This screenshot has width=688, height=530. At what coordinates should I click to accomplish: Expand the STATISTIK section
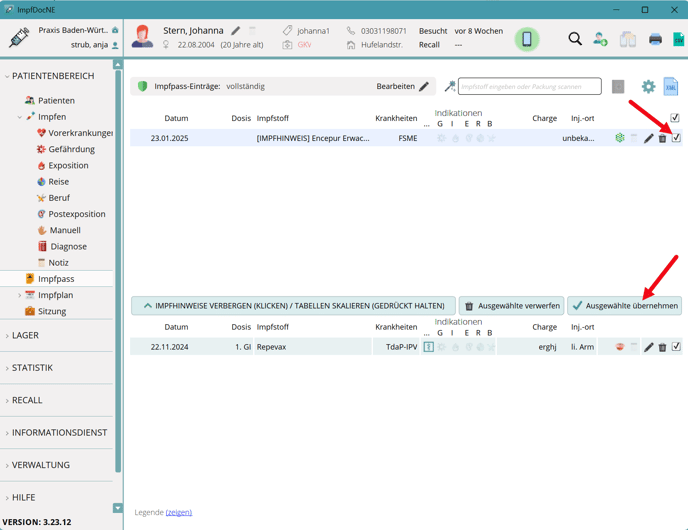[7, 368]
